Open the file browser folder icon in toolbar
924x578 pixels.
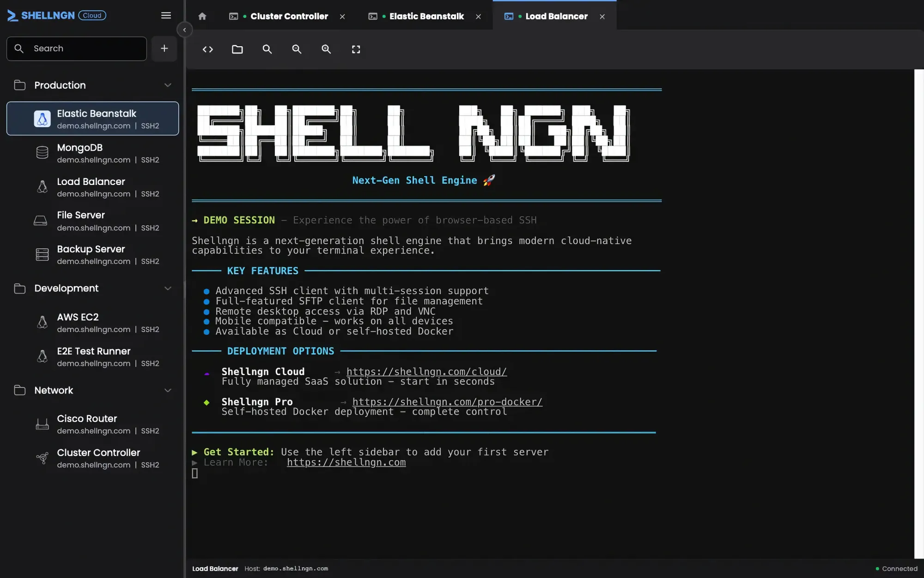pyautogui.click(x=237, y=49)
